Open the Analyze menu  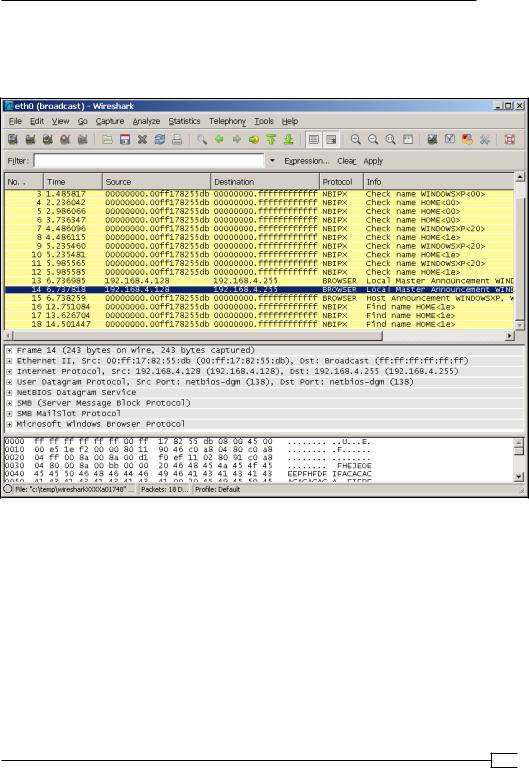pos(146,121)
